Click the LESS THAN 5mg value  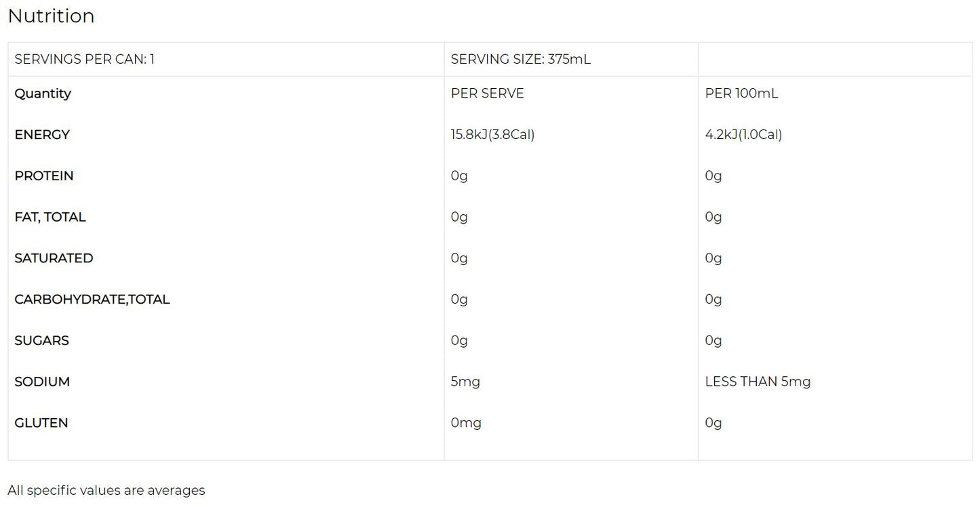point(758,382)
